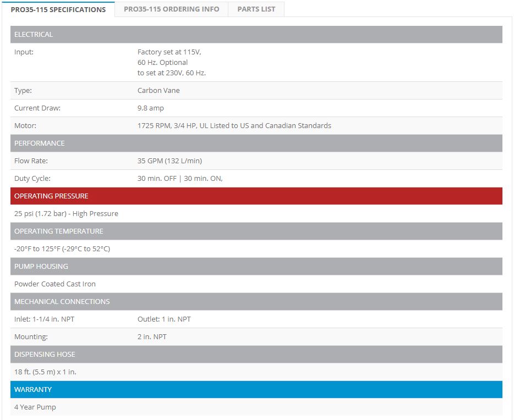Click the PERFORMANCE section header
514x420 pixels.
pos(256,143)
